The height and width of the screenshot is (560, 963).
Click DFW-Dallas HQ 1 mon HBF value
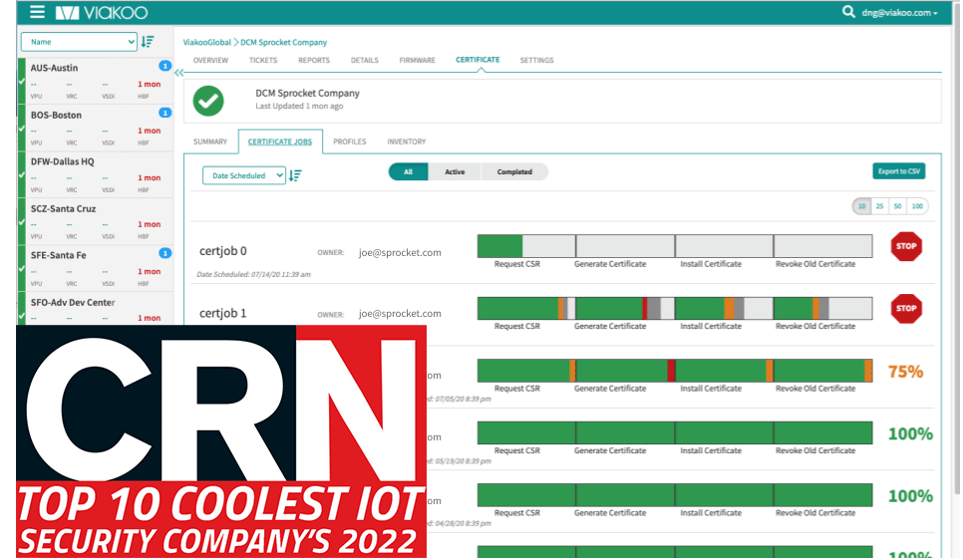pos(150,178)
